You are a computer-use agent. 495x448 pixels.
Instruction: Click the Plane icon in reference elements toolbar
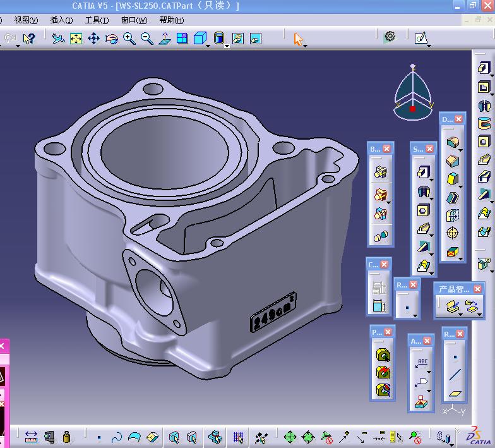[x=455, y=394]
